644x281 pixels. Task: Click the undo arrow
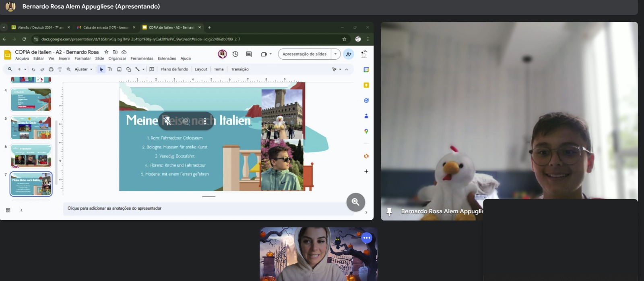pos(33,69)
